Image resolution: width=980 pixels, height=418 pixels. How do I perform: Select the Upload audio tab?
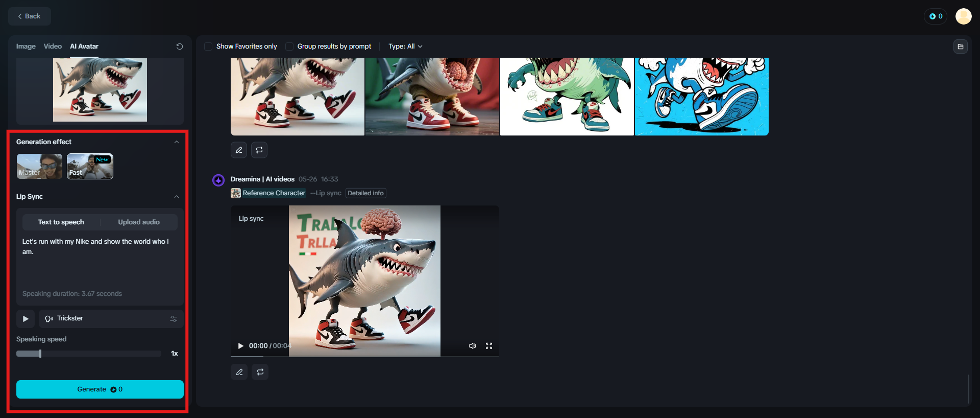tap(139, 222)
